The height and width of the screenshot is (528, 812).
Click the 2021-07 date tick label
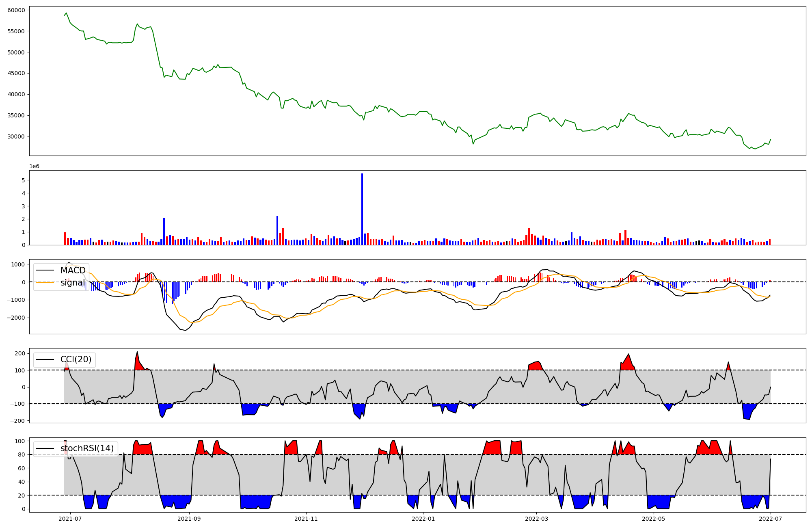(70, 519)
